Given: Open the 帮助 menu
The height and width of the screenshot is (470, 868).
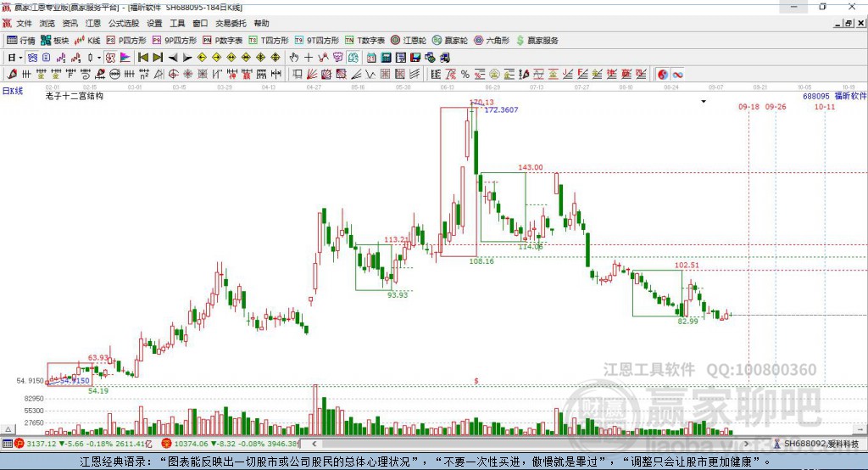Looking at the screenshot, I should click(261, 23).
